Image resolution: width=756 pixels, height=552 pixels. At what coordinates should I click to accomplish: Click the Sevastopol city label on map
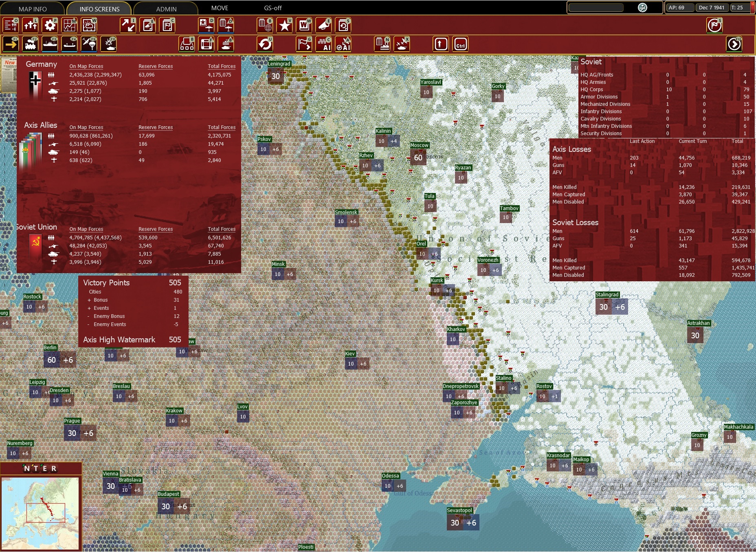[x=459, y=510]
